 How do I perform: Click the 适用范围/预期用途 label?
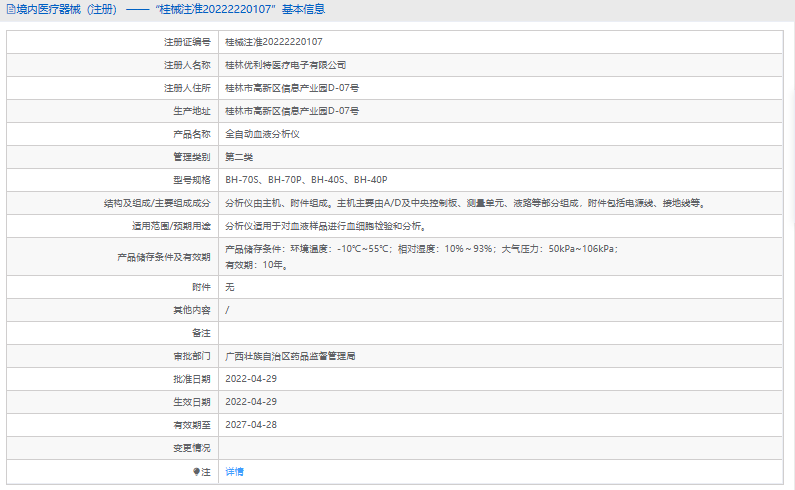171,226
